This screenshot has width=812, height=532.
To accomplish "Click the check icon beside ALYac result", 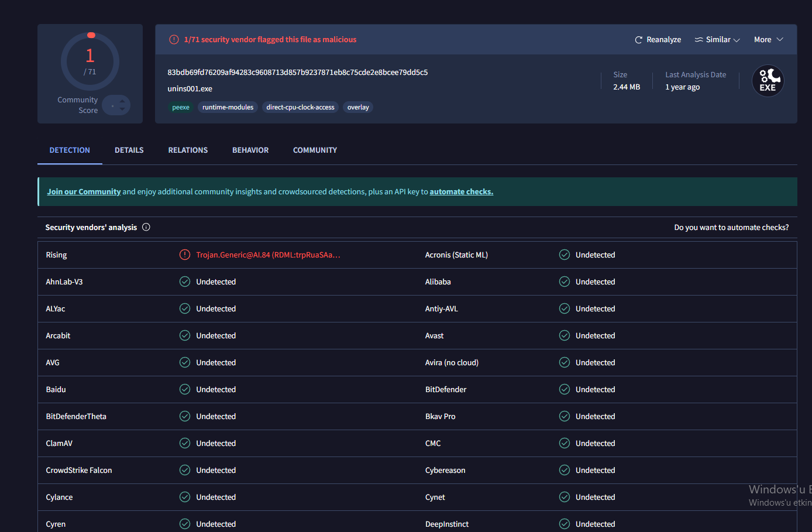I will 185,308.
